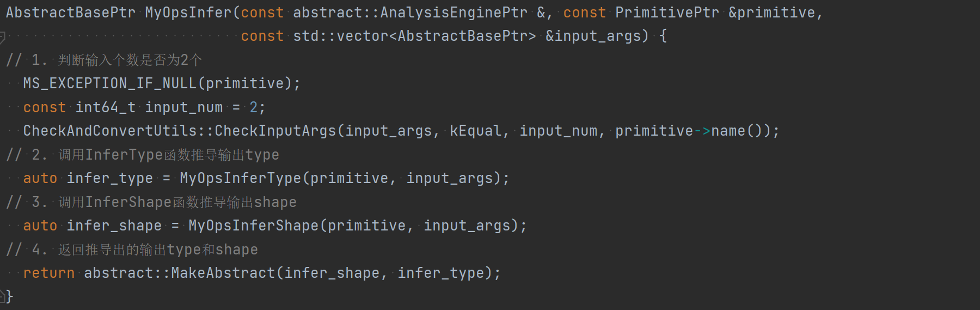Click the PrimitivePtr type in signature
Viewport: 980px width, 310px height.
click(x=667, y=13)
